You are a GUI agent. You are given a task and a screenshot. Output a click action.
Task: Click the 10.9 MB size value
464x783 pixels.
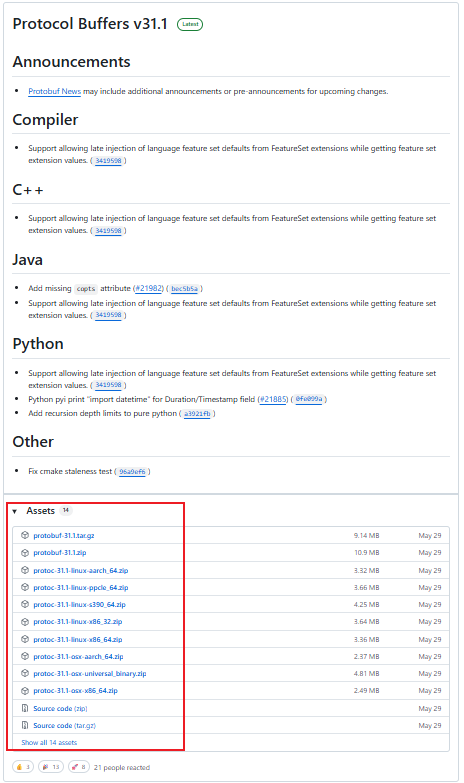coord(367,553)
